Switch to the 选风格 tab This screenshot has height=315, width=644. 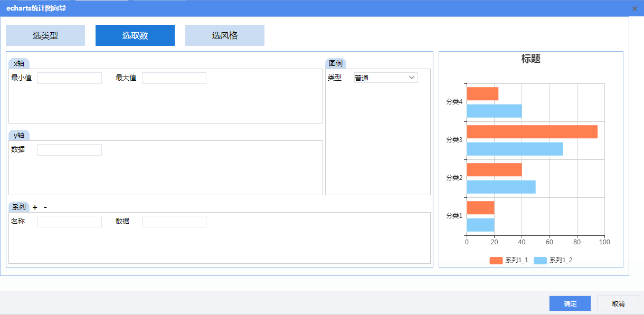click(225, 35)
